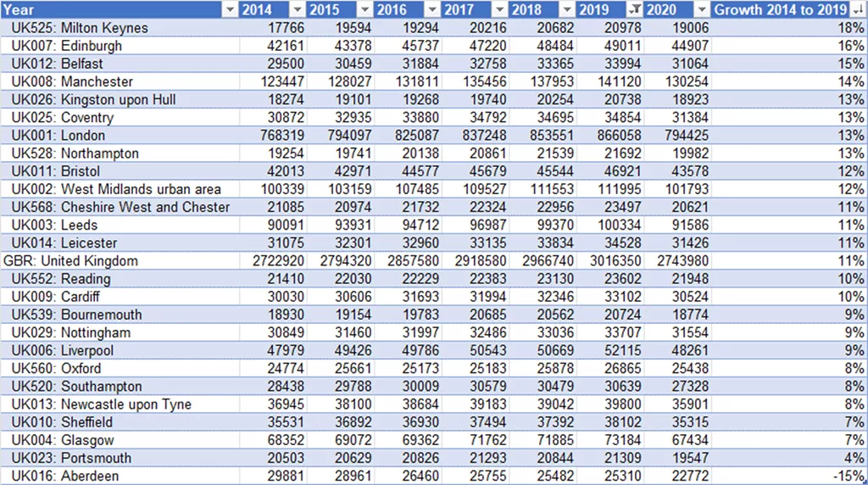The width and height of the screenshot is (868, 485).
Task: Select the 'UK560: Oxford' row label
Action: (57, 368)
